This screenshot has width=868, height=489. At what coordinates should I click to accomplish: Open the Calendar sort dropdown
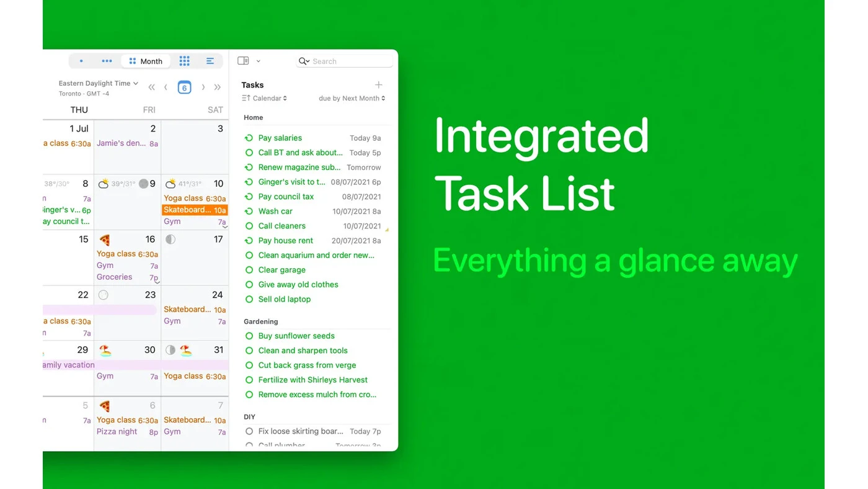(265, 98)
